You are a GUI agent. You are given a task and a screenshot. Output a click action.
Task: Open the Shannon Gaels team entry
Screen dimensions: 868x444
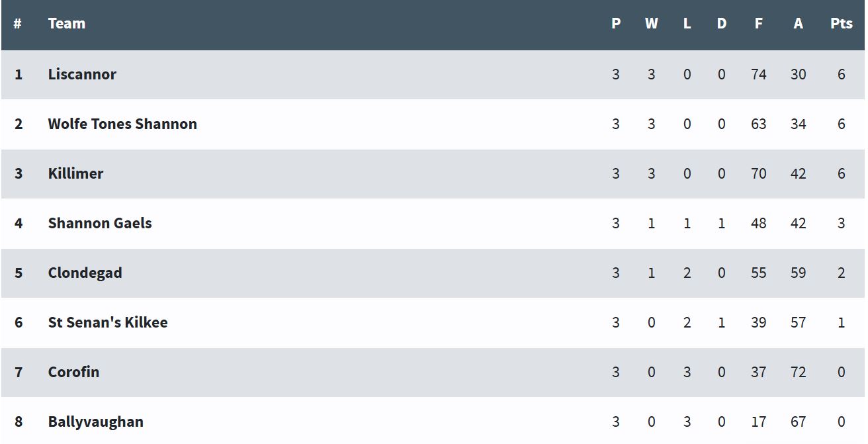coord(100,223)
